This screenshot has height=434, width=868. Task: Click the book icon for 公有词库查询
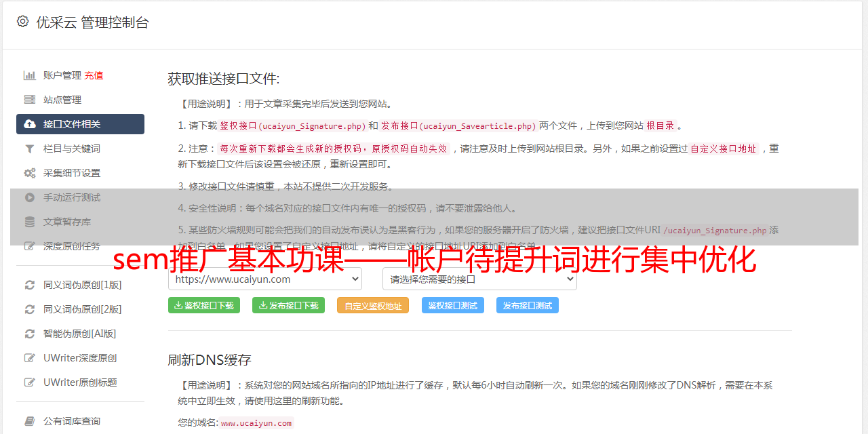(x=30, y=421)
